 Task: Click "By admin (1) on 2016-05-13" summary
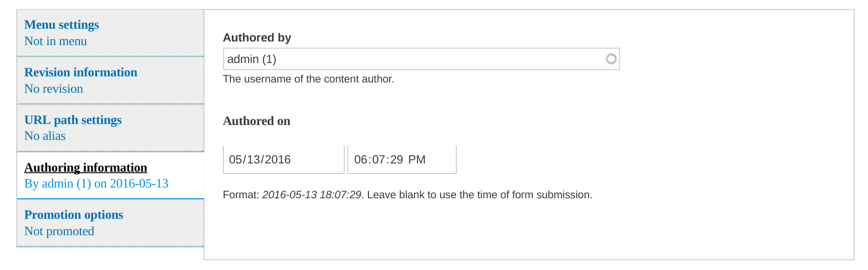pos(96,183)
